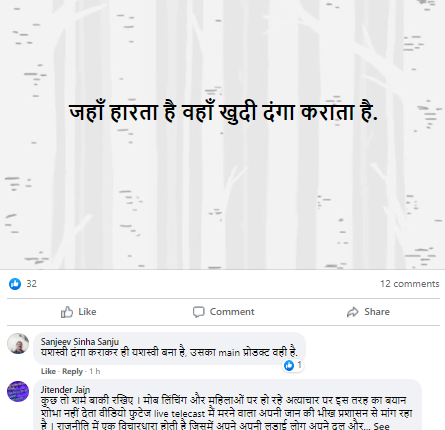Screen dimensions: 445x430
Task: Open Sanjeev Sinha Sanju's profile picture
Action: point(18,343)
